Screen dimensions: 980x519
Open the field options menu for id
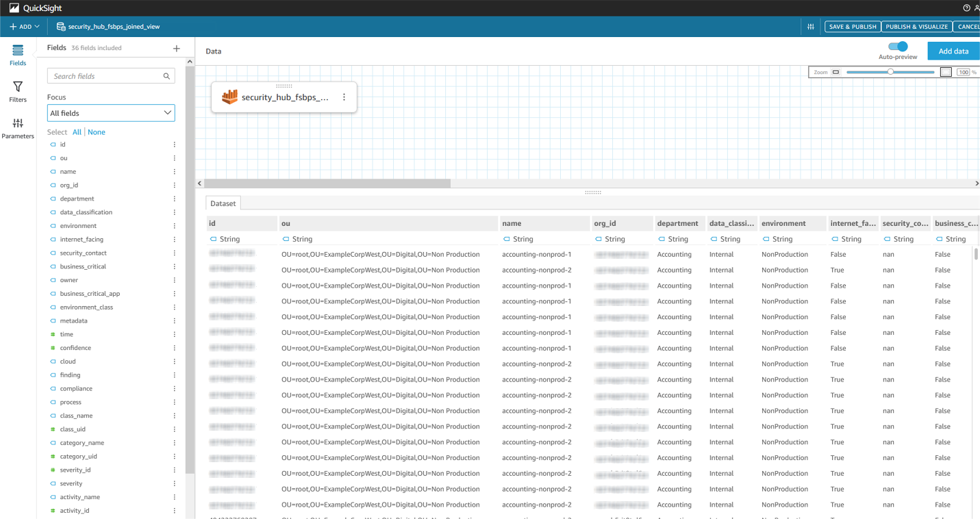(174, 144)
